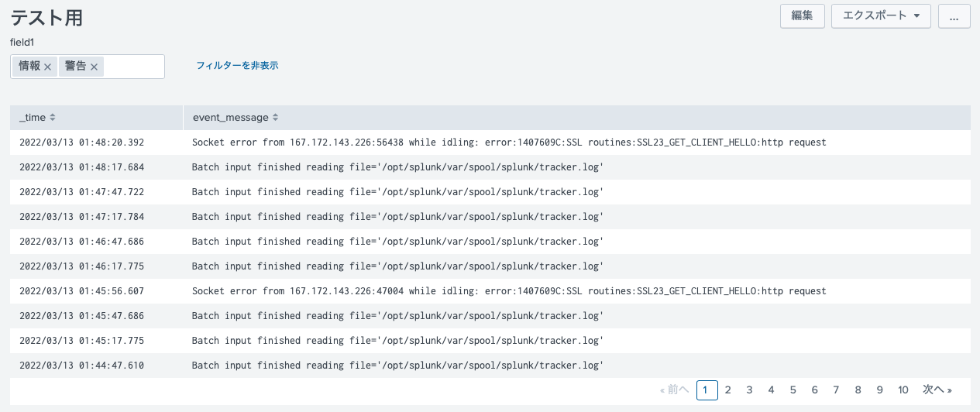The height and width of the screenshot is (412, 980).
Task: Open the エクスポート dropdown
Action: pos(881,15)
